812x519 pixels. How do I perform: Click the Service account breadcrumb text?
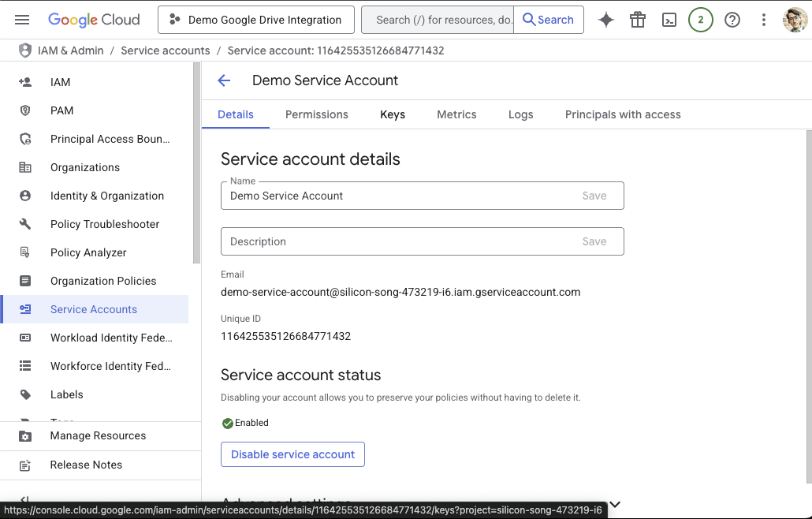[x=336, y=50]
